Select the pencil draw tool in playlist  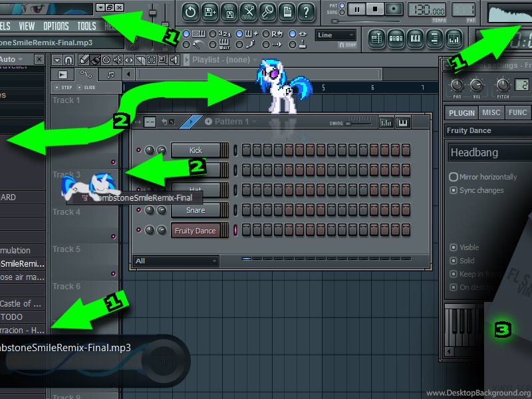pos(83,61)
